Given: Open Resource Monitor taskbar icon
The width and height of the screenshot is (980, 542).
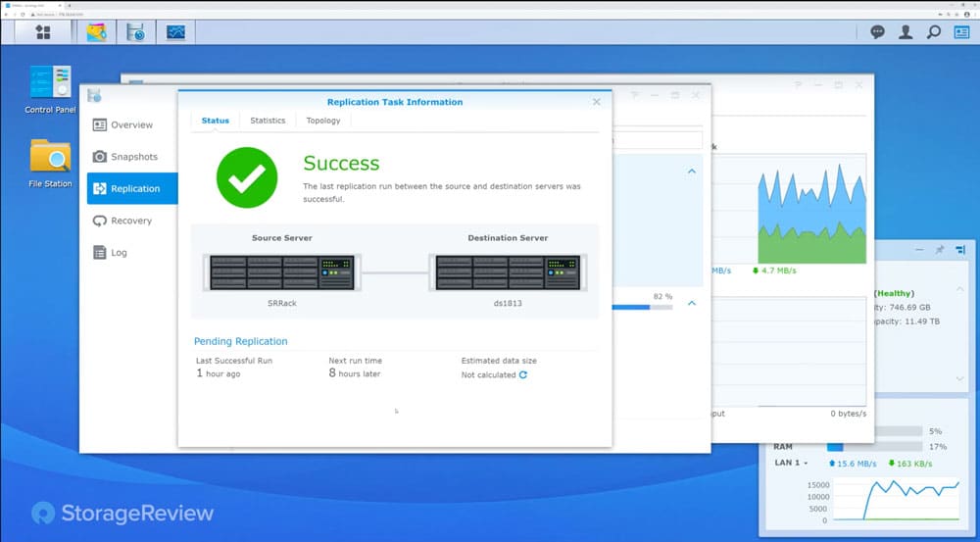Looking at the screenshot, I should tap(175, 32).
